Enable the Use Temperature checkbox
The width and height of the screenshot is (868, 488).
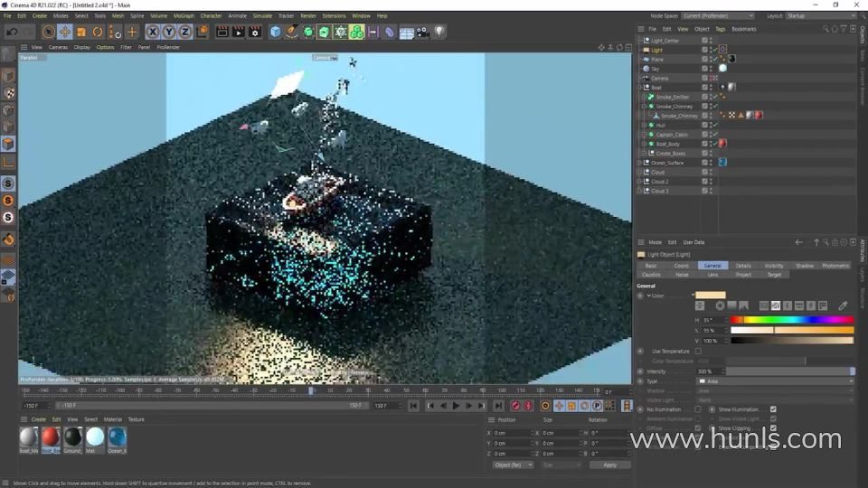pyautogui.click(x=697, y=351)
